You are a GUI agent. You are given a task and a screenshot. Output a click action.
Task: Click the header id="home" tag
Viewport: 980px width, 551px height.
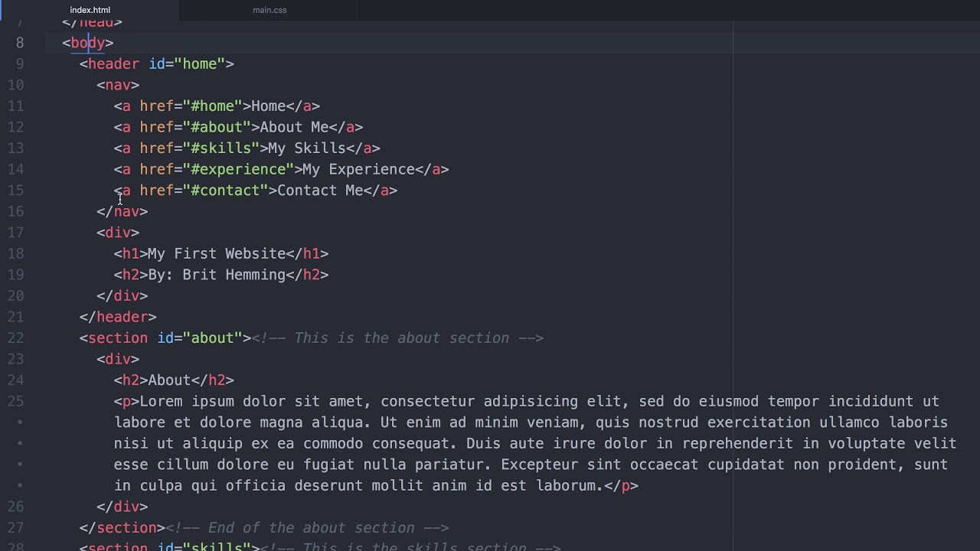[x=157, y=64]
